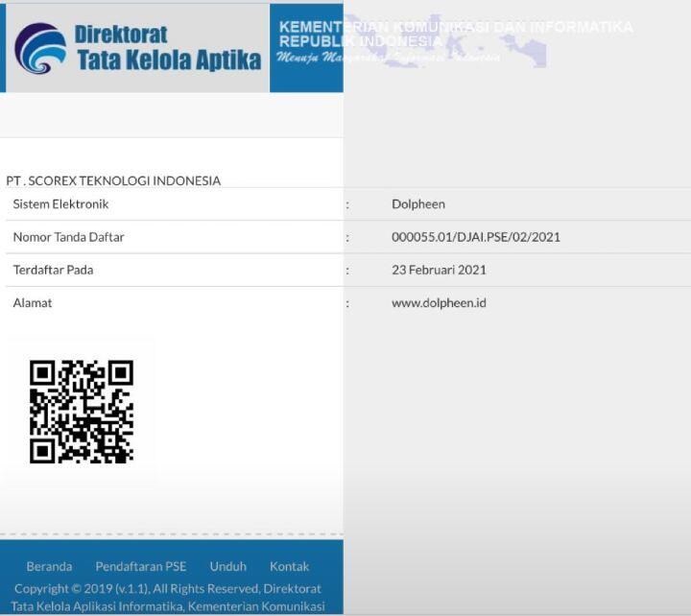Click the QR code image
Image resolution: width=691 pixels, height=616 pixels.
click(82, 412)
